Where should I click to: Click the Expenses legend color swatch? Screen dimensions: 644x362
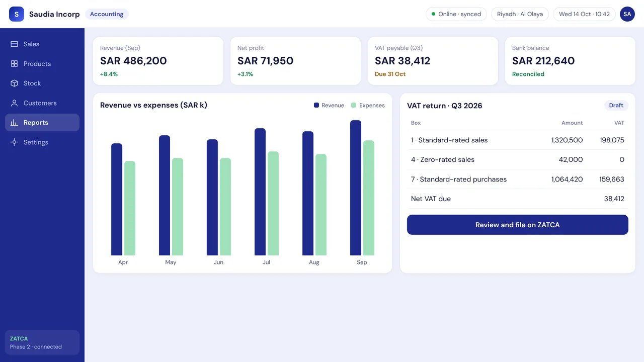[354, 106]
